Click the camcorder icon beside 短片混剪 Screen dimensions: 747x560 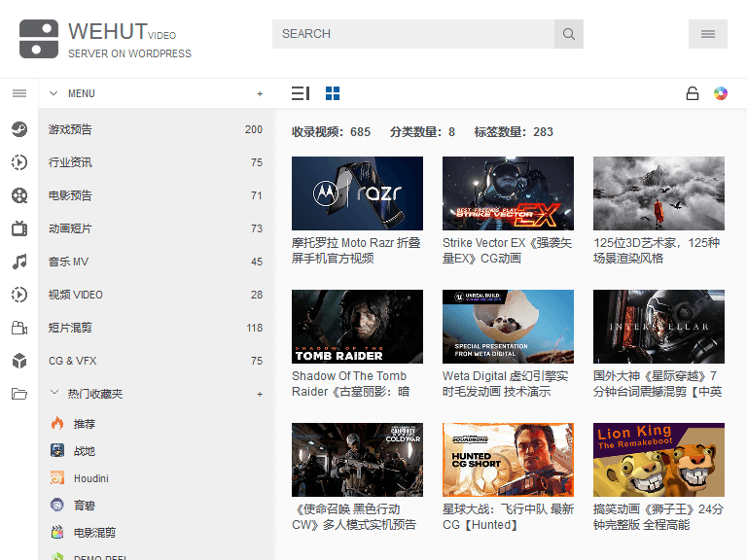[x=19, y=328]
